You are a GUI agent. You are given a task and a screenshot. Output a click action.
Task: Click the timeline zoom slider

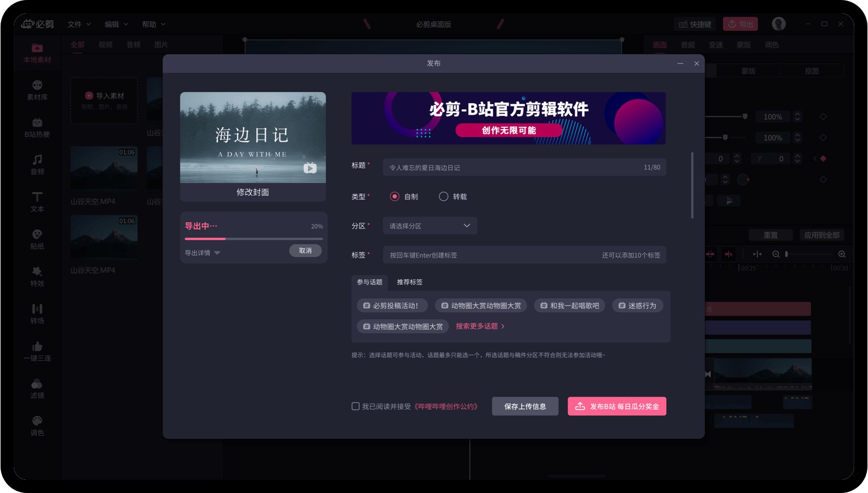coord(809,254)
